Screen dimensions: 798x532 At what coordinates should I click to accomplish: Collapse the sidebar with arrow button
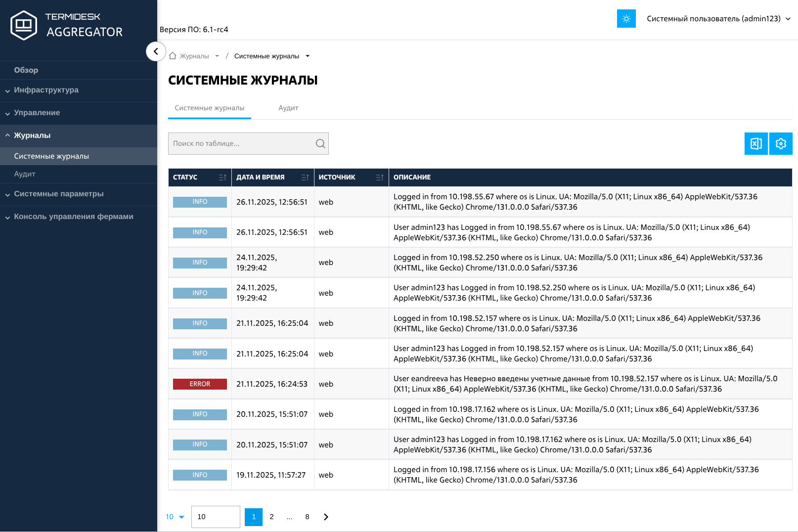pos(156,51)
